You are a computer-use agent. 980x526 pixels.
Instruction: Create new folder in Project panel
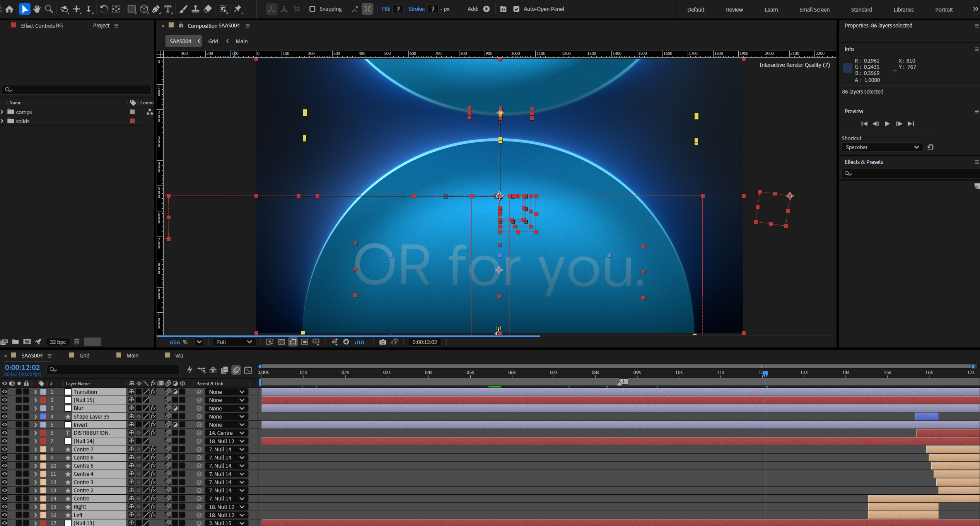coord(15,342)
